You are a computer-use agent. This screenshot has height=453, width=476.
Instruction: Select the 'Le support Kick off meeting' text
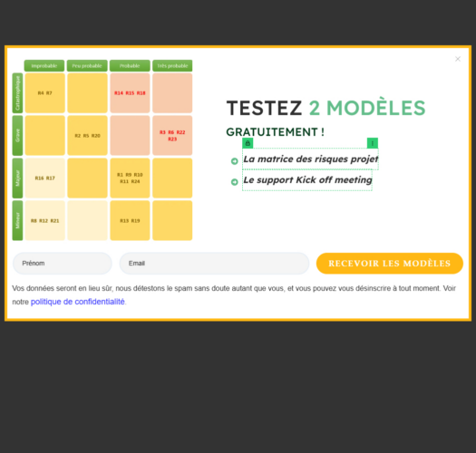pyautogui.click(x=307, y=180)
